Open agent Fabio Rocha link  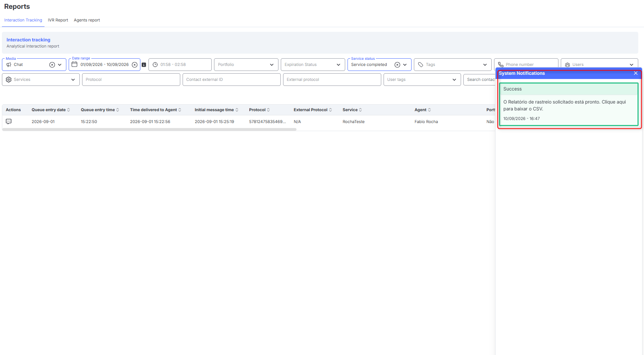tap(426, 122)
